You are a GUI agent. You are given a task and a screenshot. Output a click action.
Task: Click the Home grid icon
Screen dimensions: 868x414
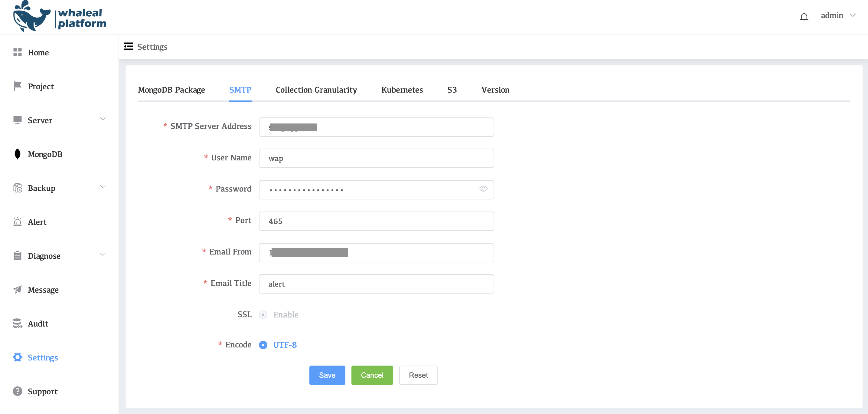pos(18,52)
